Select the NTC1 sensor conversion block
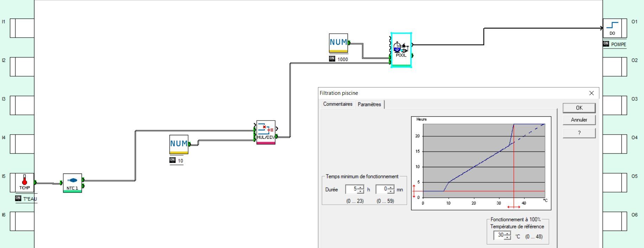644x248 pixels. (72, 183)
